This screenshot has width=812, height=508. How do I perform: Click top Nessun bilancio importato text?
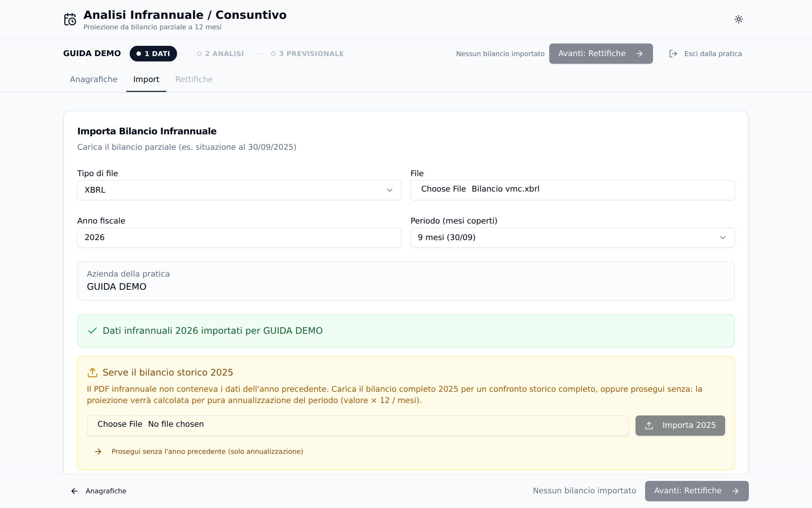[x=500, y=54]
